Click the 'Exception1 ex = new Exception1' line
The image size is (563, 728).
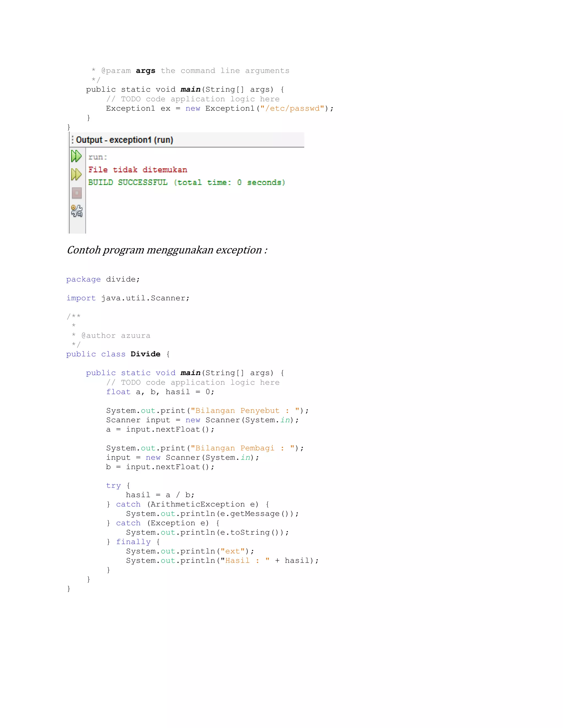pos(220,109)
